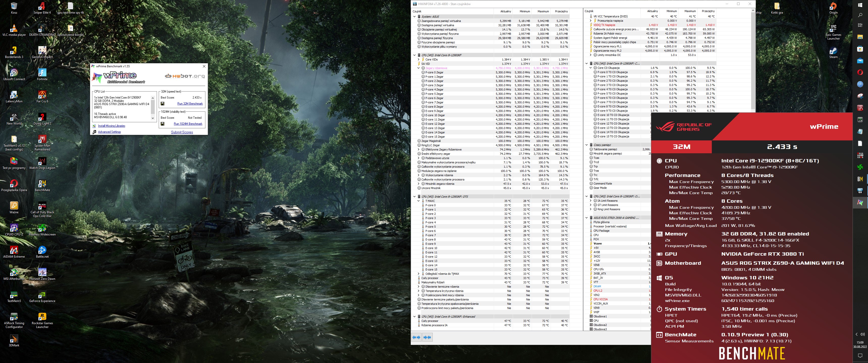Collapse T MAXC temperatures list
Viewport: 868px width, 363px height.
[x=419, y=201]
